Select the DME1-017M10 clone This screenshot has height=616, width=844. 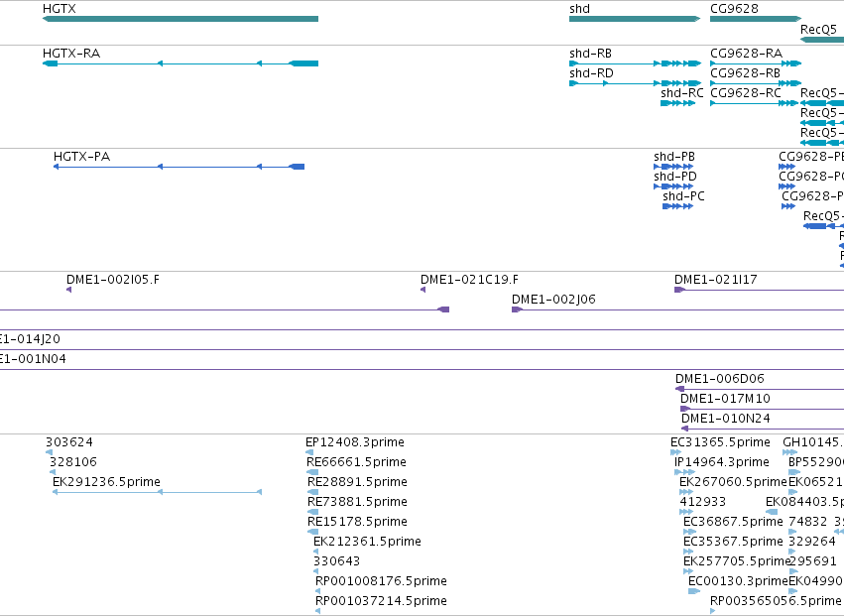[763, 409]
